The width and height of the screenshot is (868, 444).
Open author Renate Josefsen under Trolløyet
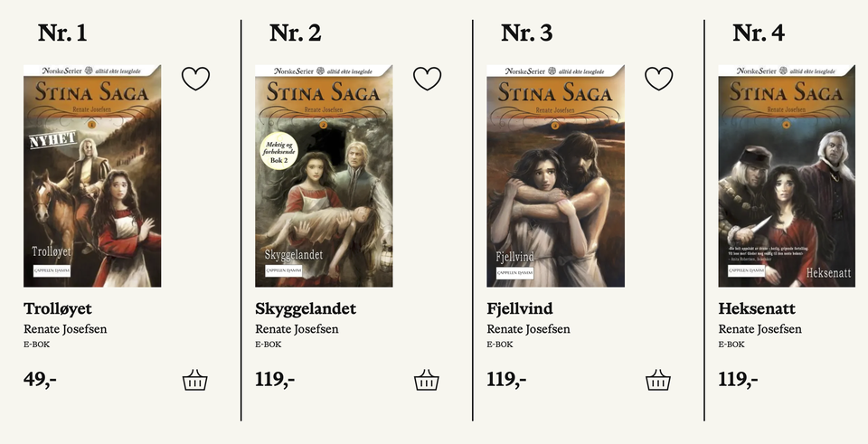point(65,329)
